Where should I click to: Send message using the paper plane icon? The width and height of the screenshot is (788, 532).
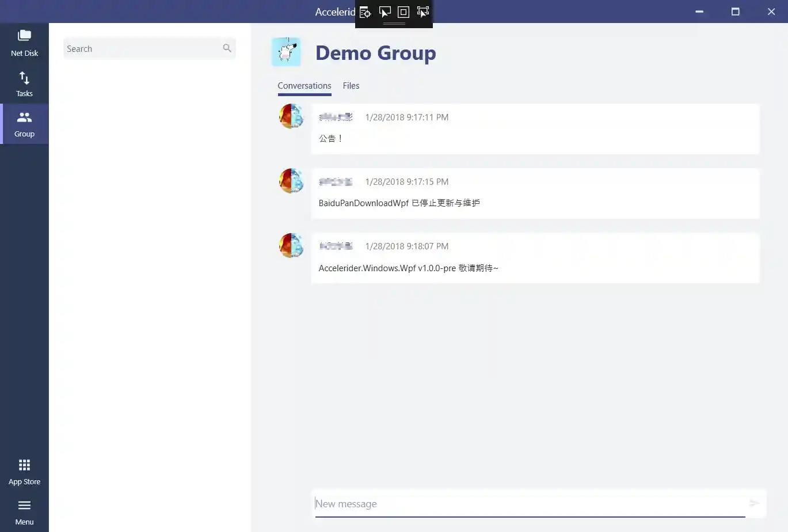[756, 503]
